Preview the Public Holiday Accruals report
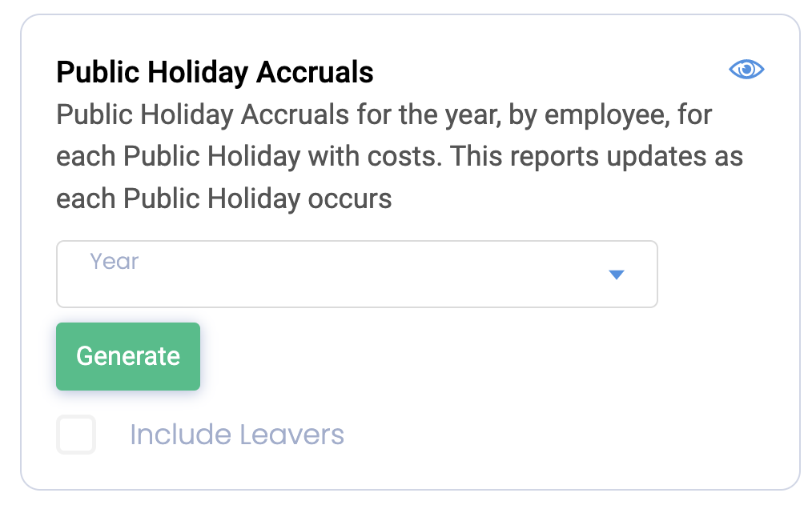Screen dimensions: 812x509 (746, 70)
